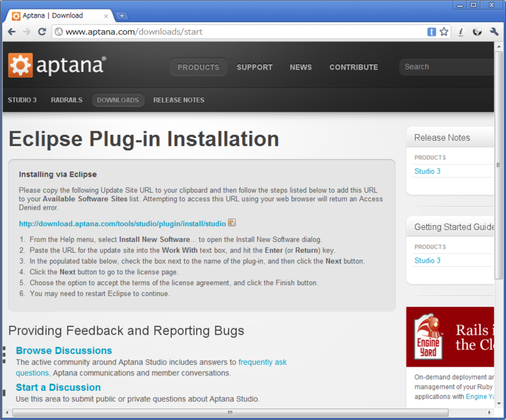Minimize the browser window
The height and width of the screenshot is (420, 506).
coord(460,5)
